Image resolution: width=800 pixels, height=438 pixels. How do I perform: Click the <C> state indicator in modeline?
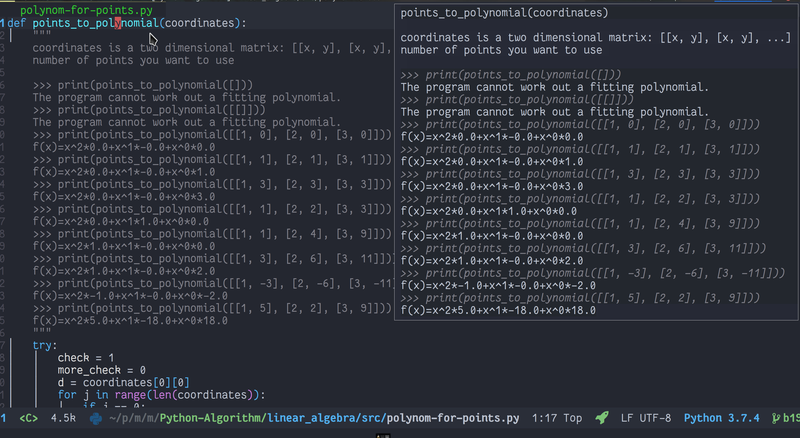[29, 418]
